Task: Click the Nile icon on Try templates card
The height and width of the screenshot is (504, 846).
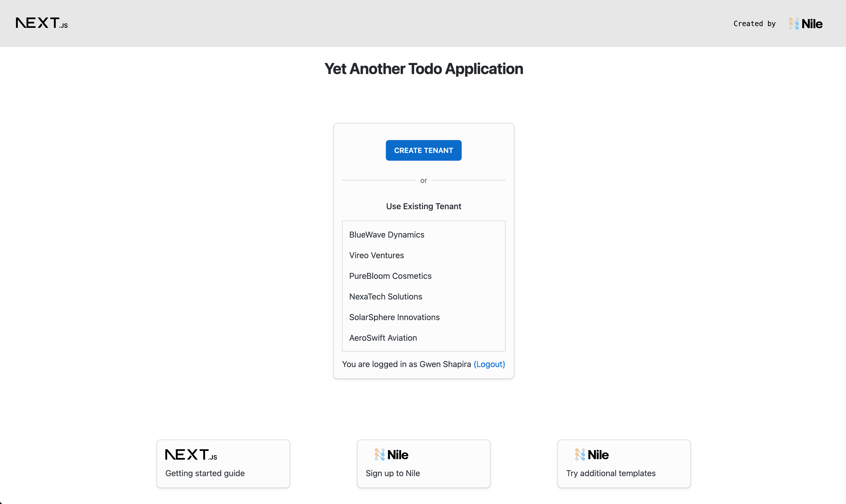Action: [579, 454]
